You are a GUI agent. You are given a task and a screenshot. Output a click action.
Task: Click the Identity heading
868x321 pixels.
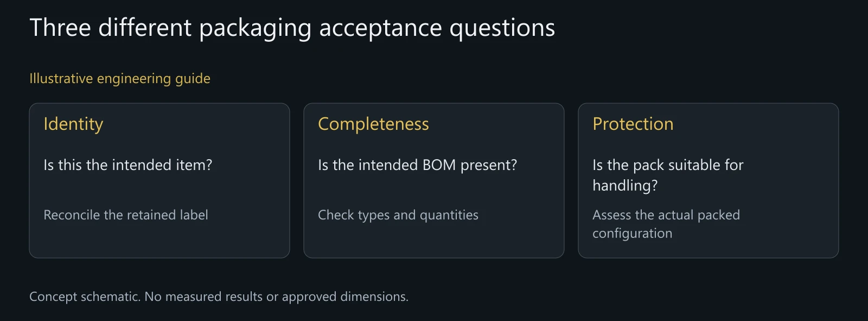click(73, 124)
